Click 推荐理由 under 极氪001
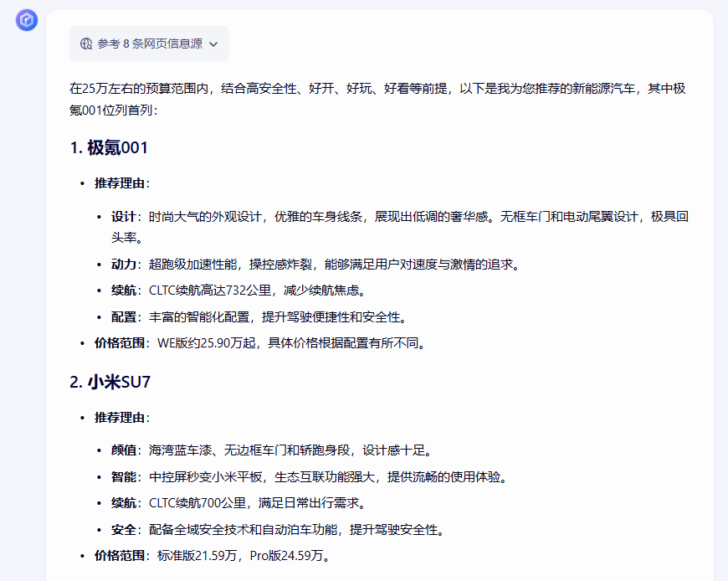The image size is (728, 581). tap(120, 183)
